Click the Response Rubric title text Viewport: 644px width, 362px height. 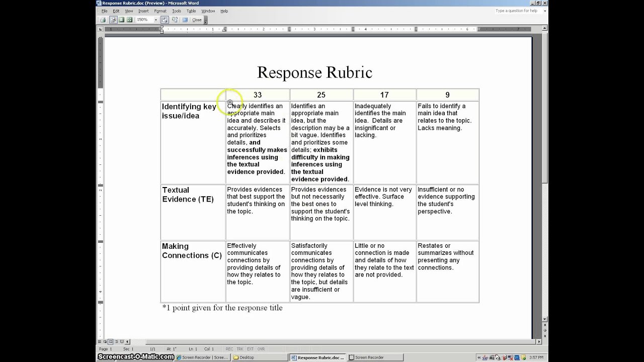[314, 72]
